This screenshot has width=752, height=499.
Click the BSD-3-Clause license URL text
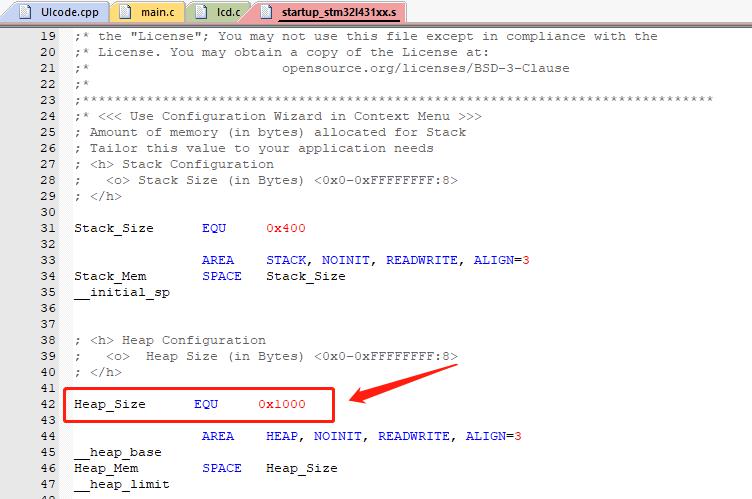(426, 68)
